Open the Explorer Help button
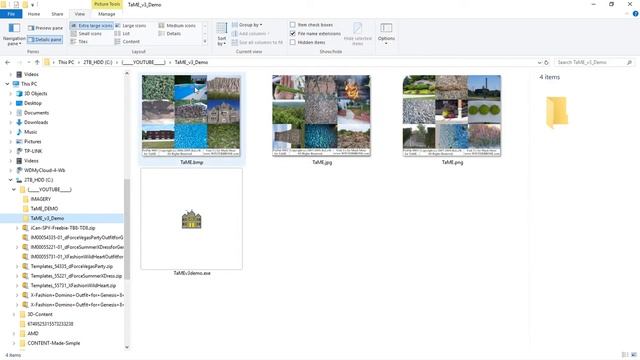The width and height of the screenshot is (640, 360). (x=635, y=14)
